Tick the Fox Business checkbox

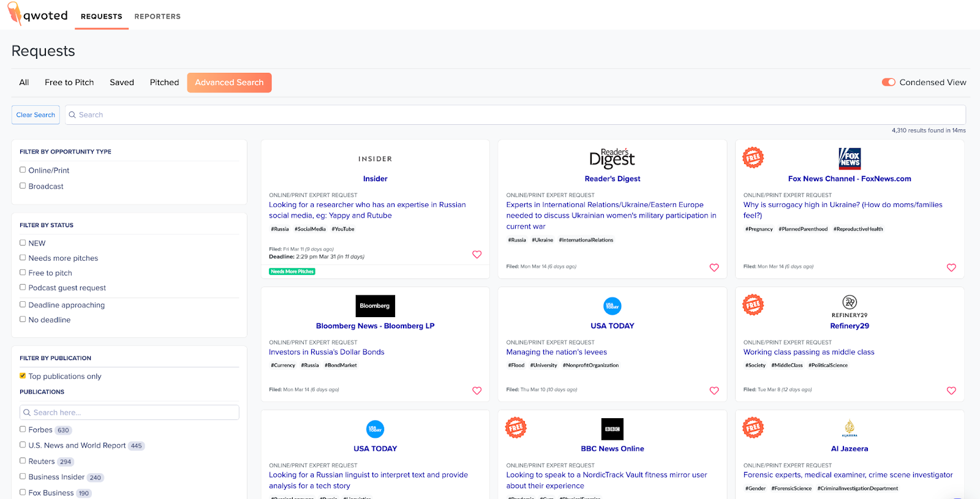coord(23,492)
